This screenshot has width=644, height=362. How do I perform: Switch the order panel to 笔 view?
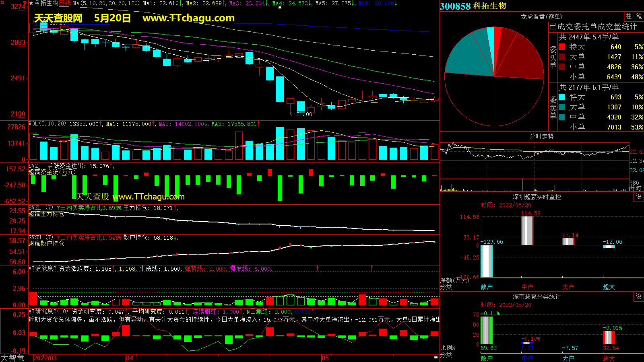639,16
